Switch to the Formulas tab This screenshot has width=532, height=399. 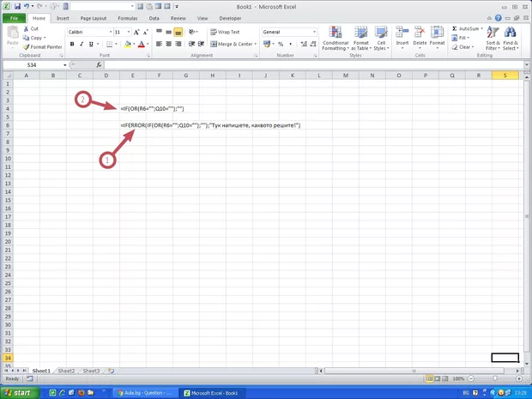[x=128, y=18]
